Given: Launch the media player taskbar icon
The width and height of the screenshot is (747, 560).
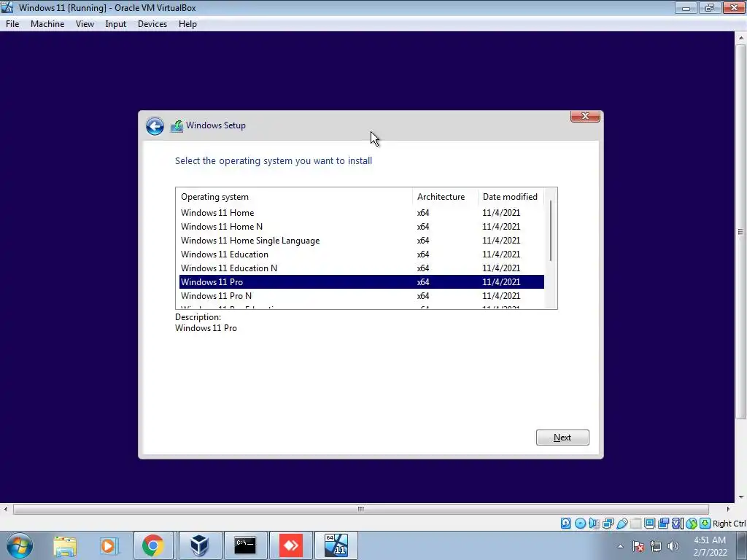Looking at the screenshot, I should pyautogui.click(x=109, y=545).
